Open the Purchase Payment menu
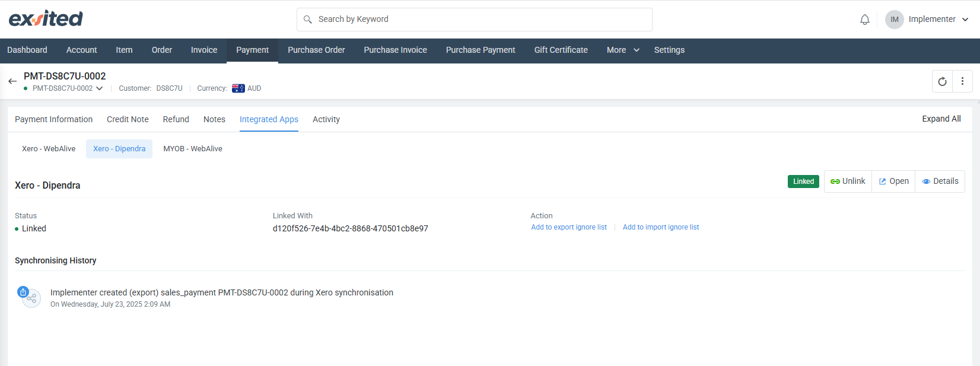Image resolution: width=980 pixels, height=366 pixels. [x=481, y=50]
